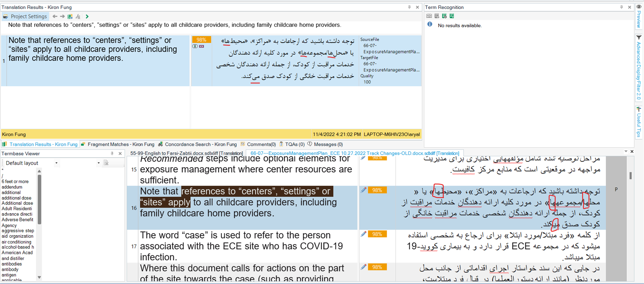Click the 98% badge of segment 17
Viewport: 644px width, 284px height.
tap(377, 234)
